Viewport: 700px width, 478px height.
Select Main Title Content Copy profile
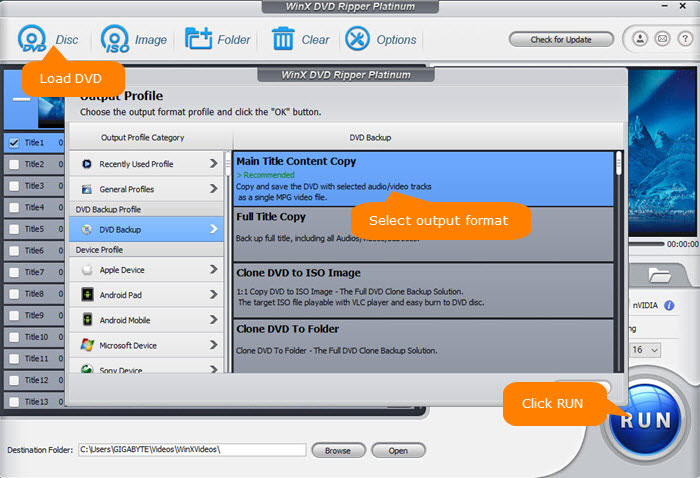(x=423, y=179)
